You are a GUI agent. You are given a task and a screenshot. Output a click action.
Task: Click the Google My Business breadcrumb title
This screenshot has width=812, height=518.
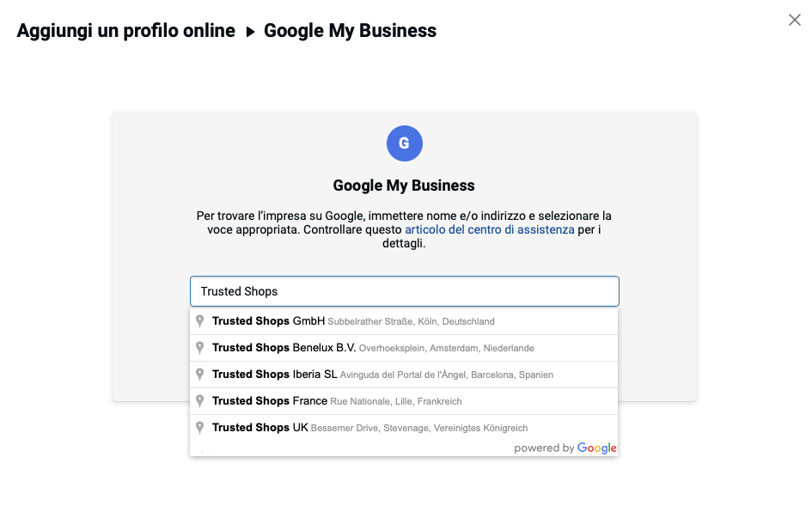(350, 31)
